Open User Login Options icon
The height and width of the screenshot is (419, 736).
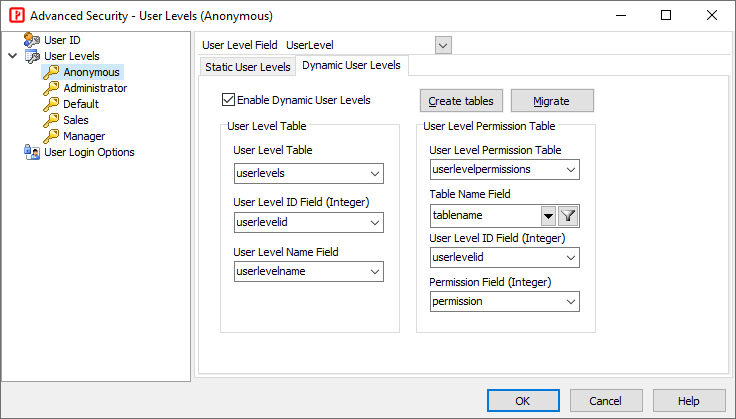[x=31, y=152]
